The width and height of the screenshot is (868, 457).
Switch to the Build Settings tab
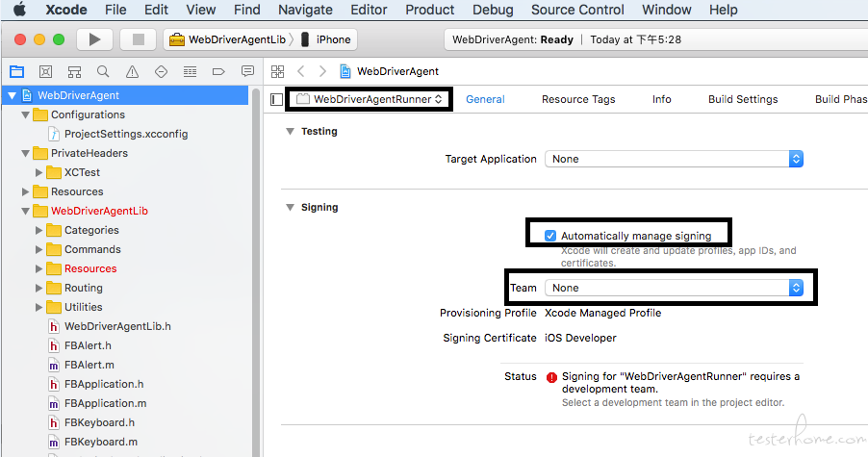pyautogui.click(x=743, y=99)
